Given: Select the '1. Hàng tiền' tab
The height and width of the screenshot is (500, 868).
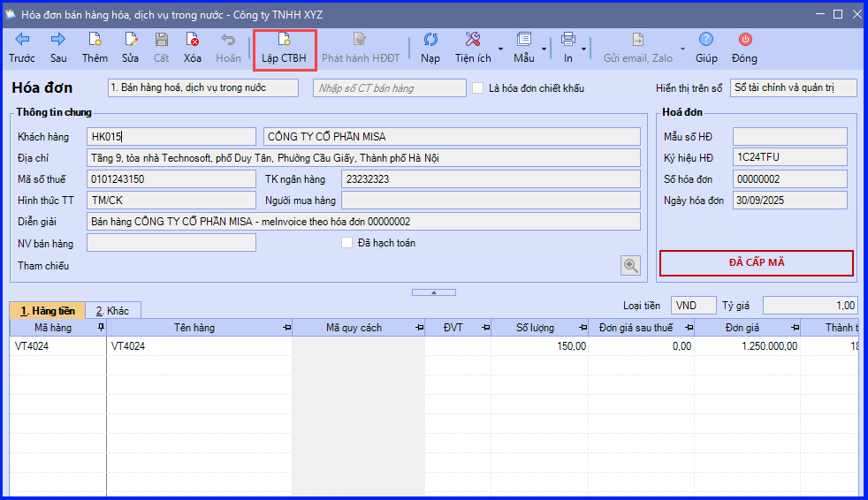Looking at the screenshot, I should [48, 311].
